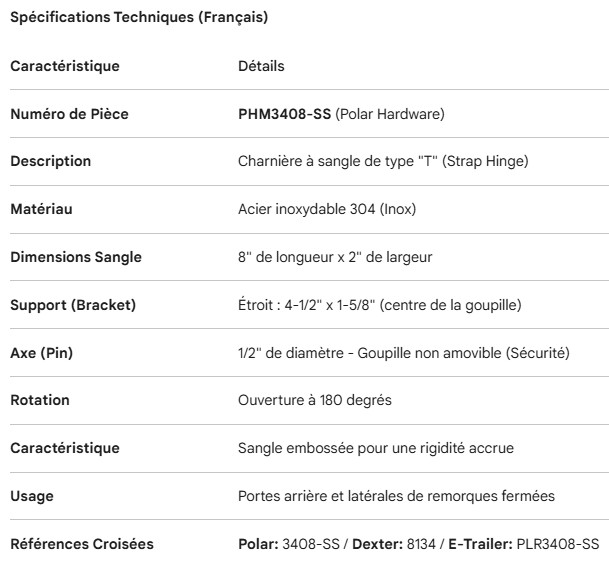
Task: Select the "Numéro de Pièce" row label
Action: (69, 114)
